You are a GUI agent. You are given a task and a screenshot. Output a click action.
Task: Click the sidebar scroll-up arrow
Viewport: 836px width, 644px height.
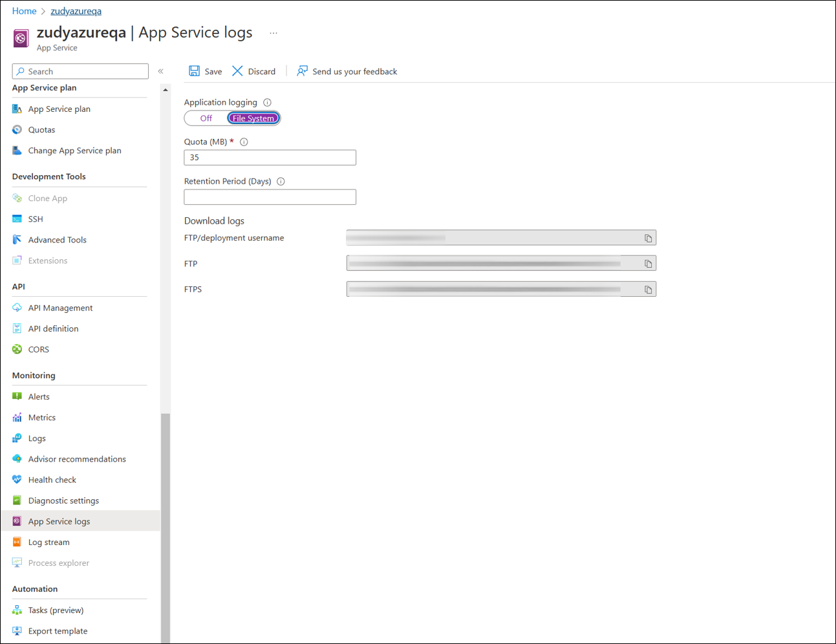(166, 90)
